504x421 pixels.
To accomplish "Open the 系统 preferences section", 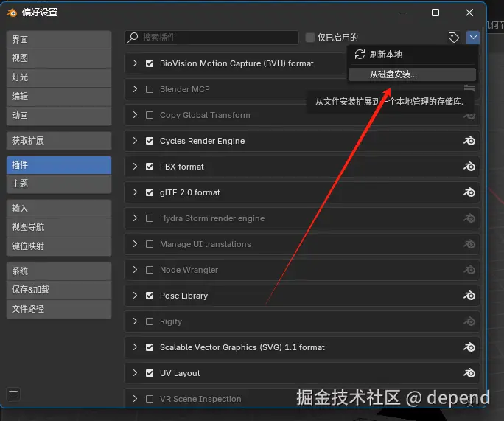I will [59, 271].
